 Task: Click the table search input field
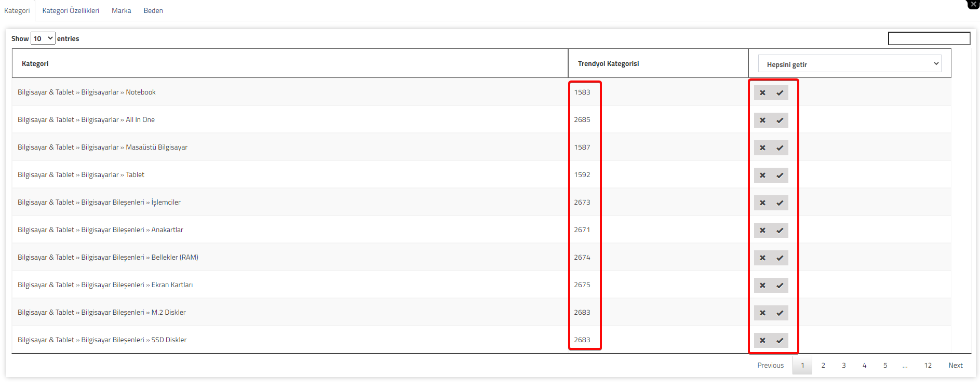point(929,38)
